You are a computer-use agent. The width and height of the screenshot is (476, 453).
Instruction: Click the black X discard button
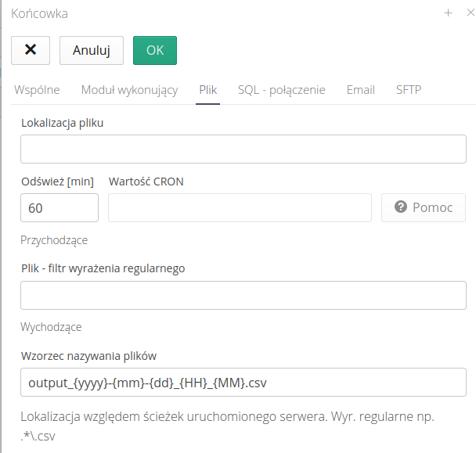click(31, 50)
